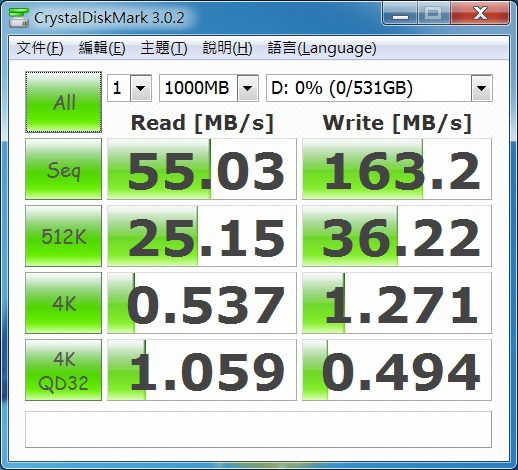This screenshot has width=518, height=470.
Task: Expand the test count dropdown showing 1
Action: coord(129,88)
